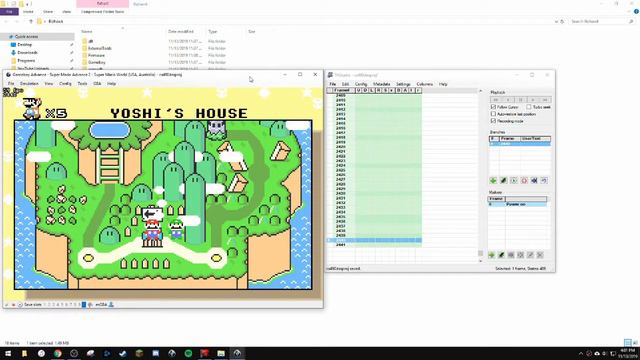This screenshot has height=360, width=640.
Task: Click the mGBA core label in status bar
Action: point(101,304)
